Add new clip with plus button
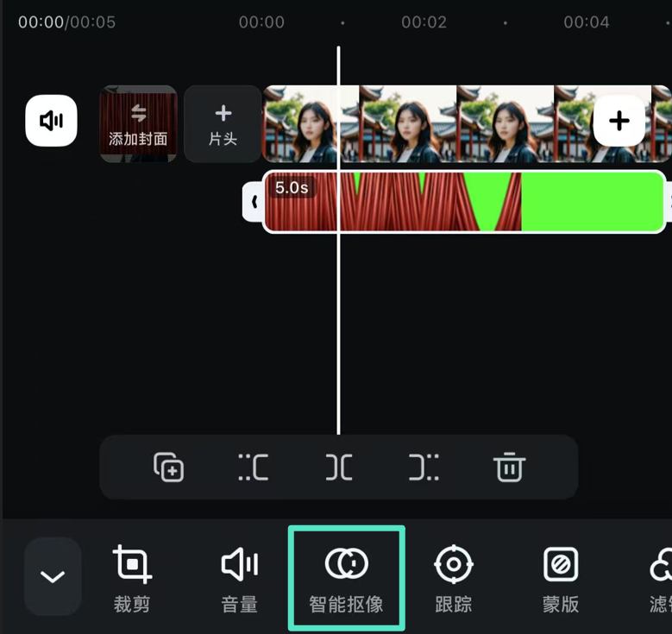The width and height of the screenshot is (672, 634). (x=619, y=121)
